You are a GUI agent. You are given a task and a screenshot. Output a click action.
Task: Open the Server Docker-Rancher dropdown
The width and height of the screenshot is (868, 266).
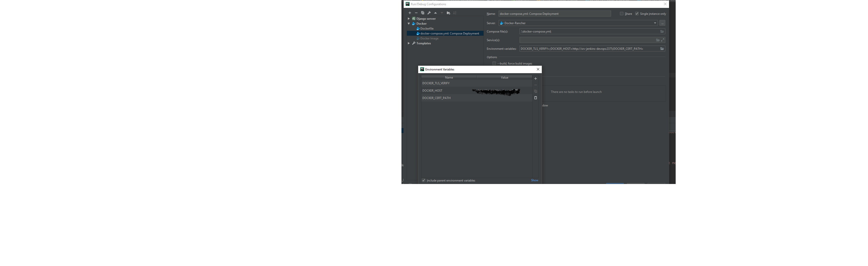click(x=655, y=23)
